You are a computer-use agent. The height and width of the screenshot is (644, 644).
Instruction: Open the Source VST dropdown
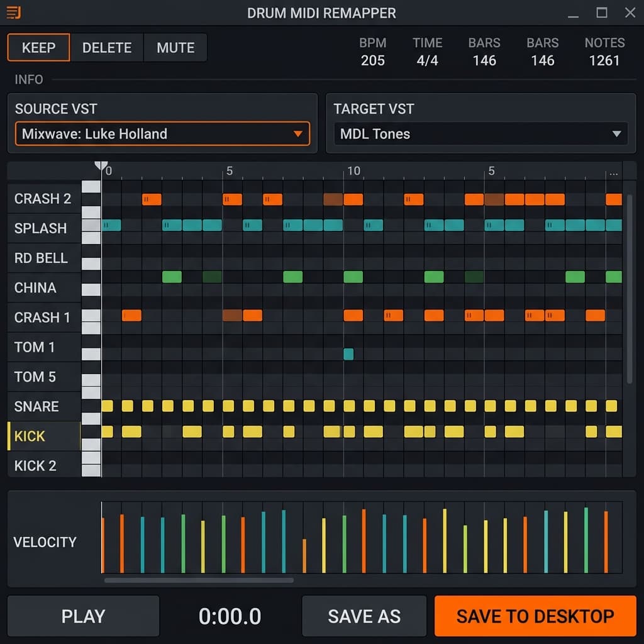(162, 133)
